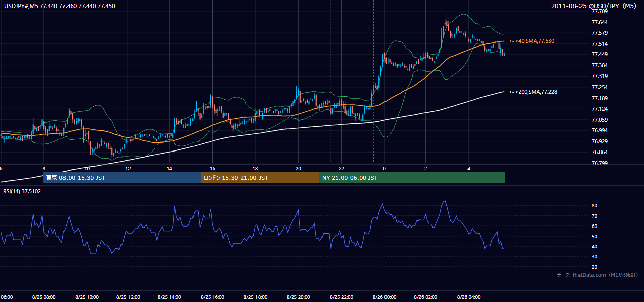Select the ロンドン 15:30-21:00 JST session bar
Viewport: 644px width, 302px height.
[260, 178]
